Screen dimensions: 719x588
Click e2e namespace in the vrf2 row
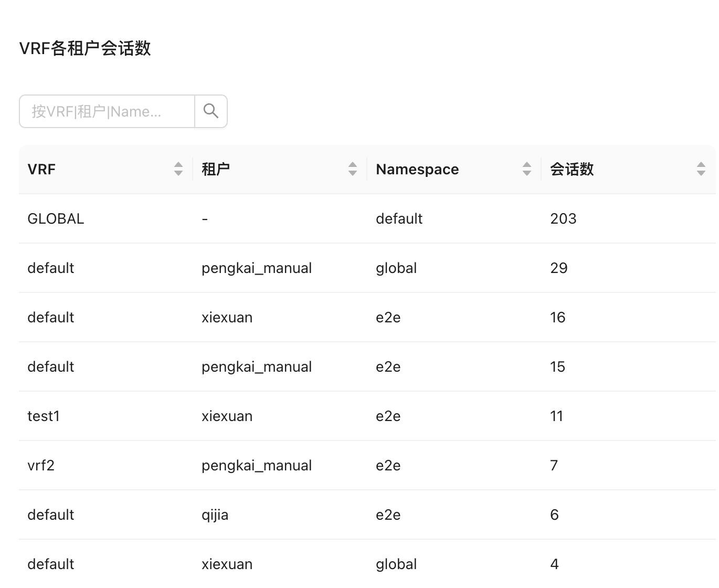pos(388,466)
